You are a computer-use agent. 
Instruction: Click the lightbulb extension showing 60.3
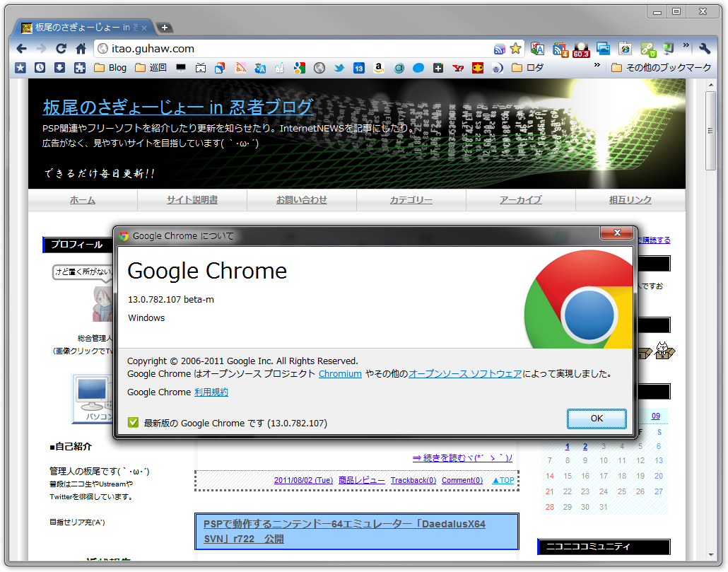[x=581, y=49]
